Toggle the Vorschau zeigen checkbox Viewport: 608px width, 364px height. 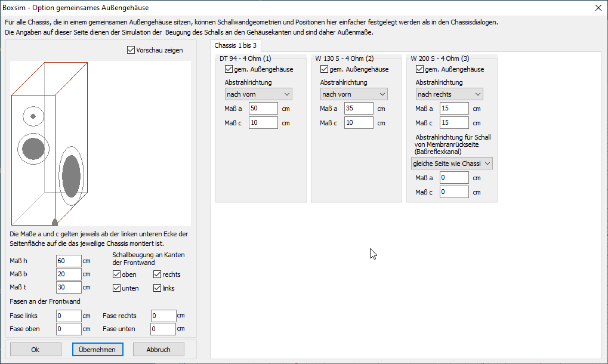(x=131, y=50)
